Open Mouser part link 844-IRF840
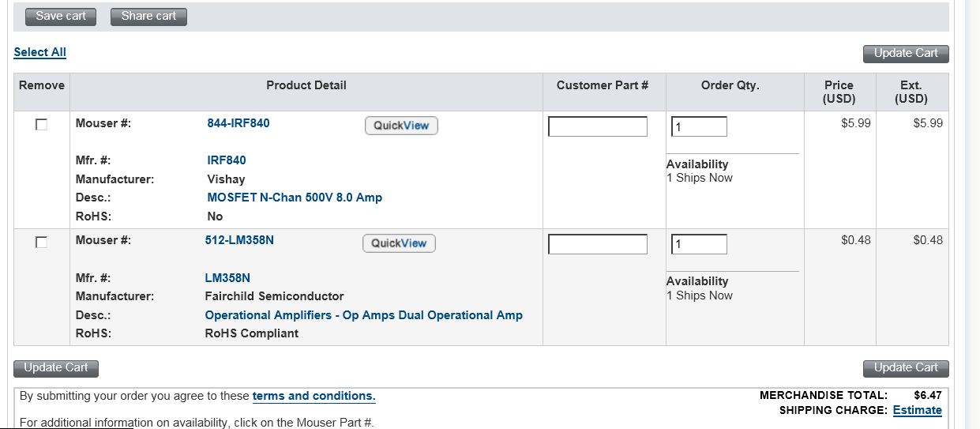The height and width of the screenshot is (429, 980). click(238, 123)
